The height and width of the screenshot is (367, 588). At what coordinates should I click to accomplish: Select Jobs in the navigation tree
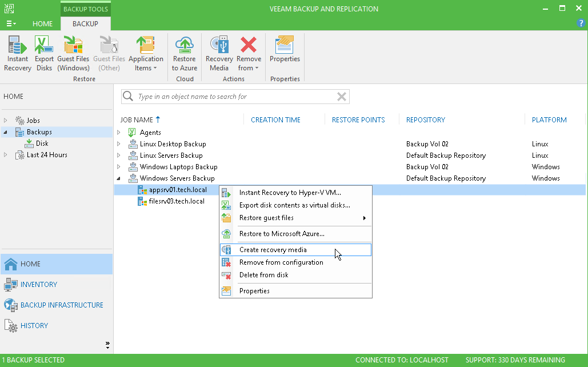(x=33, y=121)
